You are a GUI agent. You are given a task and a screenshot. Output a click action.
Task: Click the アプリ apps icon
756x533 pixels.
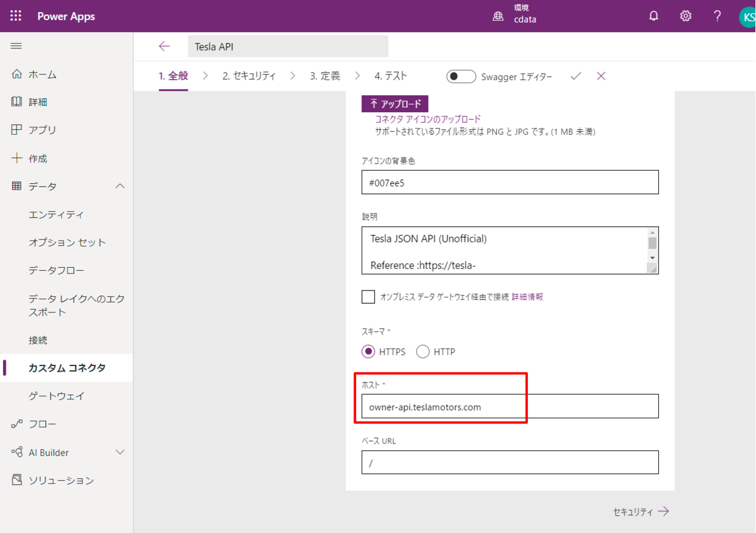pyautogui.click(x=17, y=130)
